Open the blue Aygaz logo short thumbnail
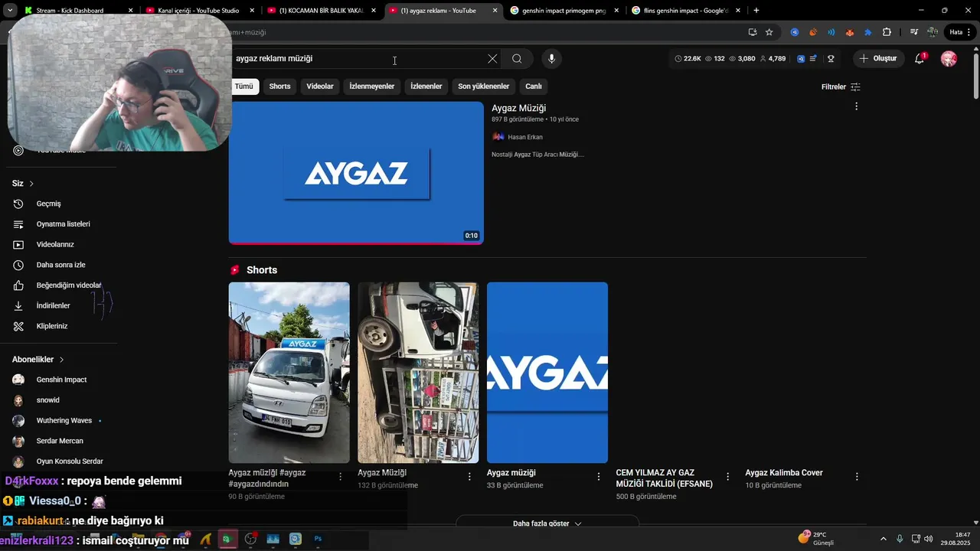The width and height of the screenshot is (980, 551). [x=547, y=373]
